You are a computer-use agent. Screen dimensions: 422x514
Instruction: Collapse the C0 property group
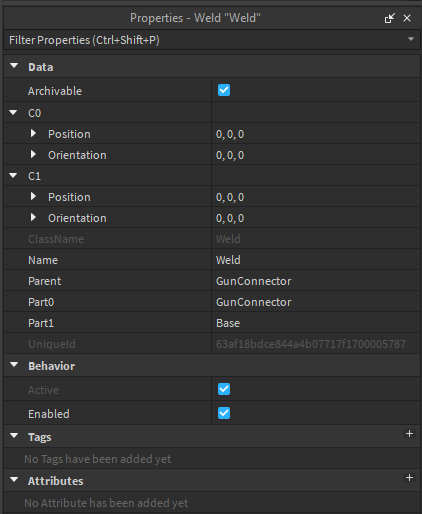[x=13, y=113]
